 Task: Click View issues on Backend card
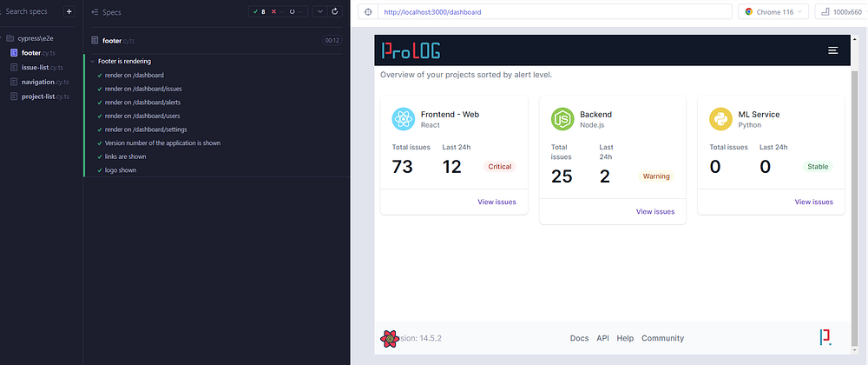click(655, 211)
